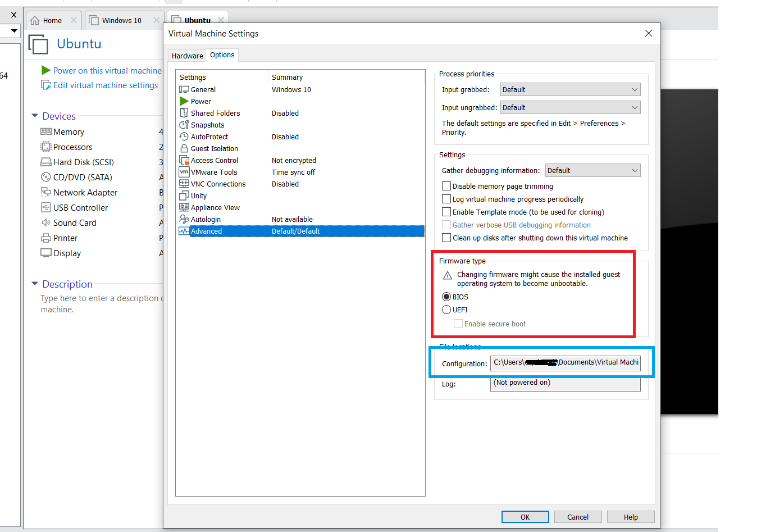Screen dimensions: 775x532
Task: Click the green Power icon in settings list
Action: [184, 101]
